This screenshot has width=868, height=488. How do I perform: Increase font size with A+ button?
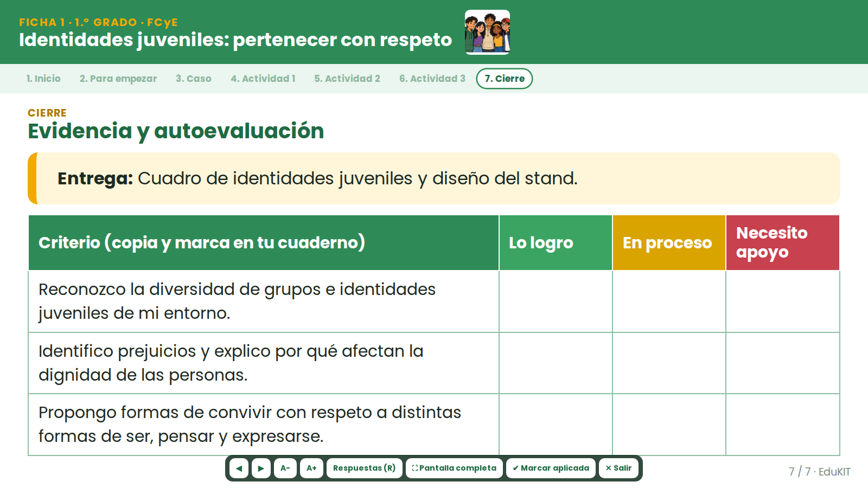tap(311, 468)
